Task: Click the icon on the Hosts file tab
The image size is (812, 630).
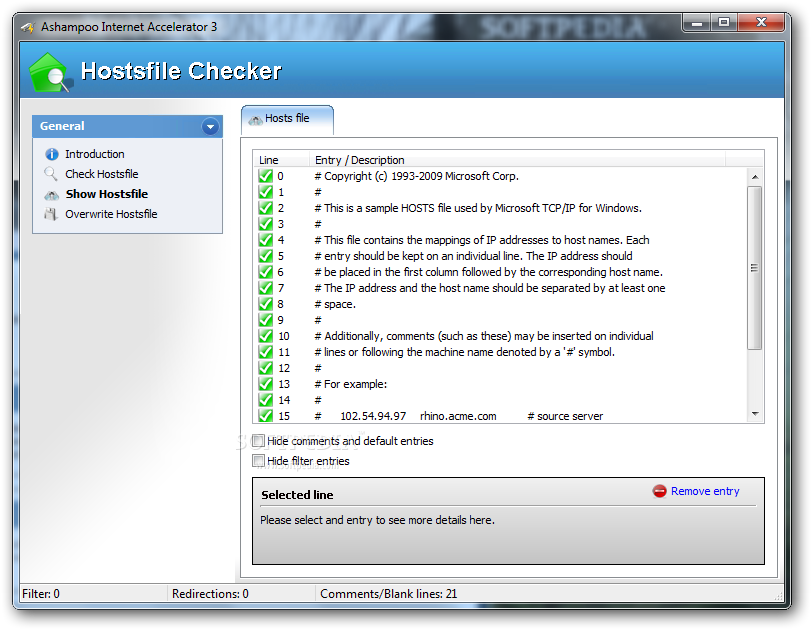Action: pyautogui.click(x=256, y=120)
